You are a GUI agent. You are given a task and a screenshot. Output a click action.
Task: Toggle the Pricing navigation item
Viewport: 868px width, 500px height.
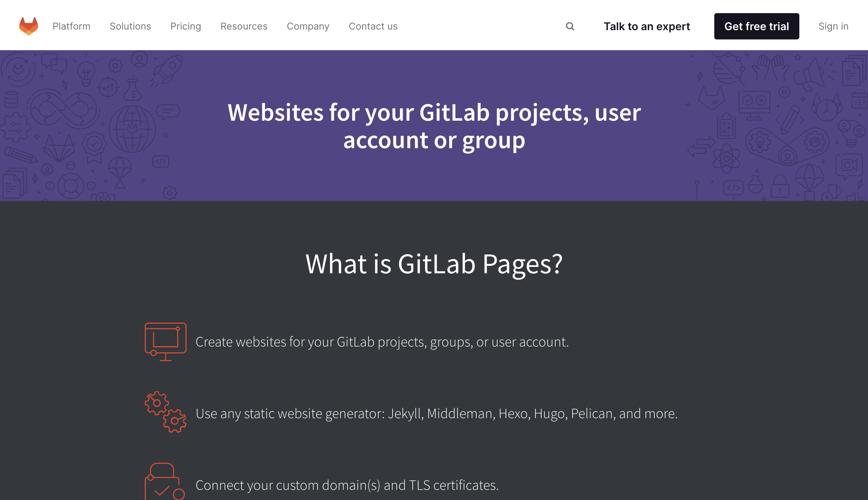click(186, 26)
